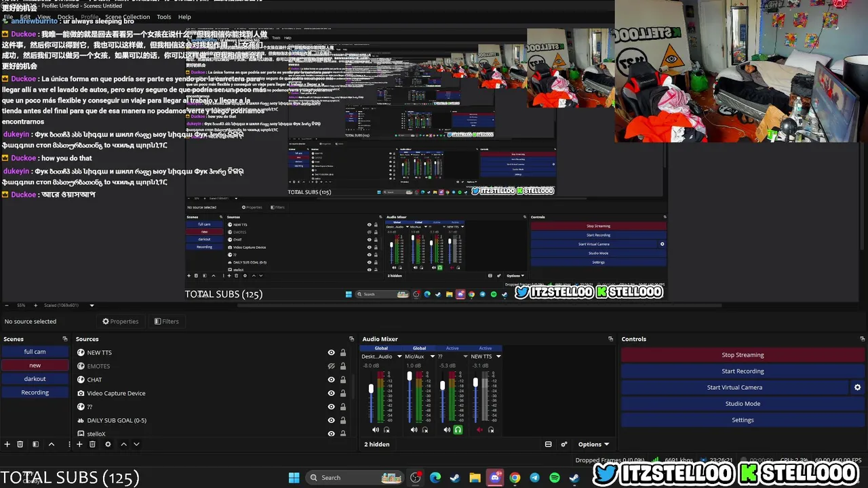Unlock the NEW TTS source
Viewport: 868px width, 488px height.
point(343,352)
